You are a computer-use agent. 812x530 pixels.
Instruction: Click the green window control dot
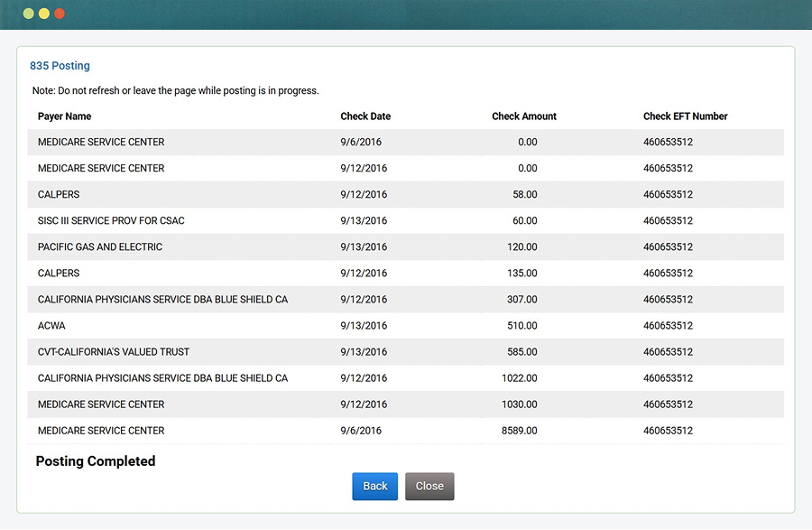click(x=27, y=14)
